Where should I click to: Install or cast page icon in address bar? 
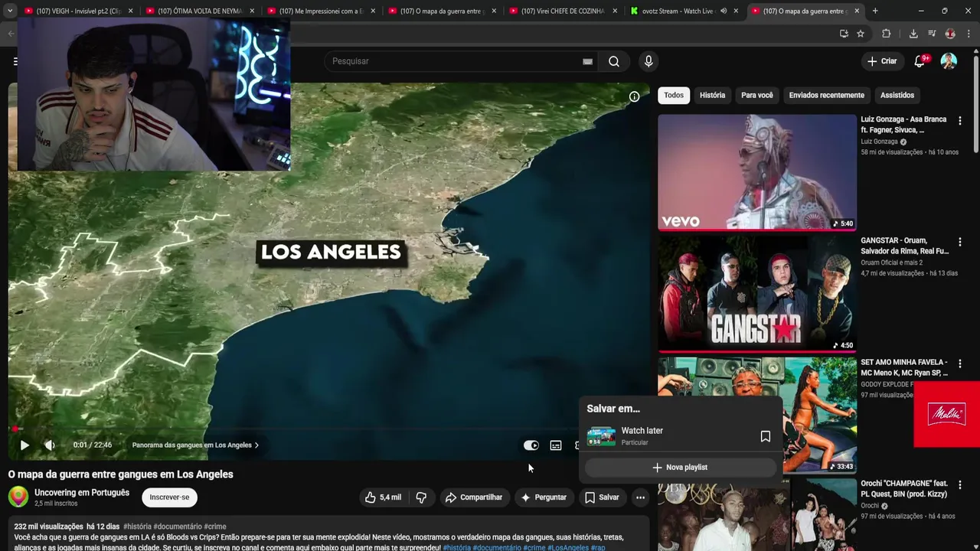click(844, 34)
